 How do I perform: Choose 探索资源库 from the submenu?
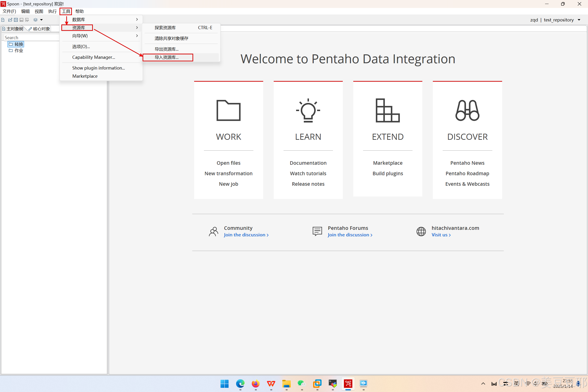point(165,28)
